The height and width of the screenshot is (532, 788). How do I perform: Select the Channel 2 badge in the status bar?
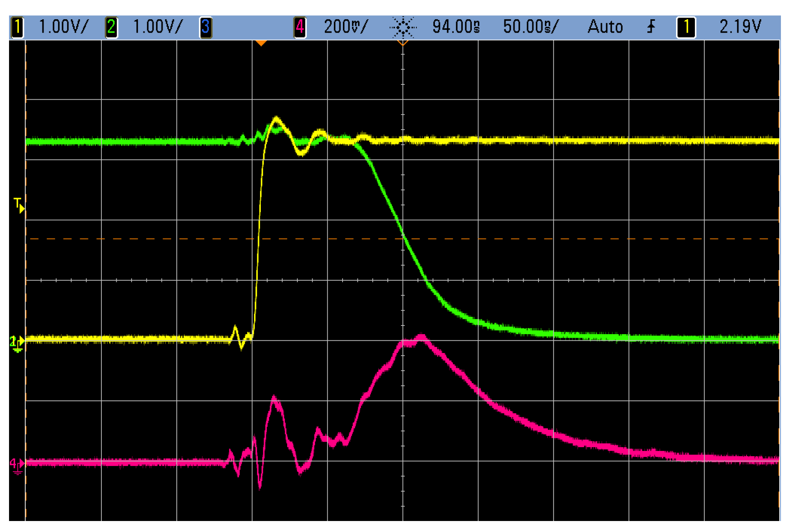[112, 27]
